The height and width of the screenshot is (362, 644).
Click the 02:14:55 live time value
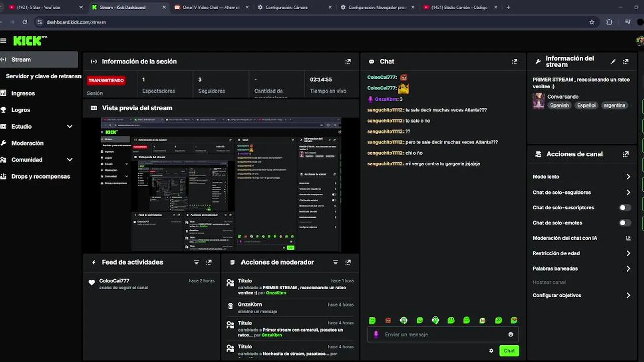[321, 80]
